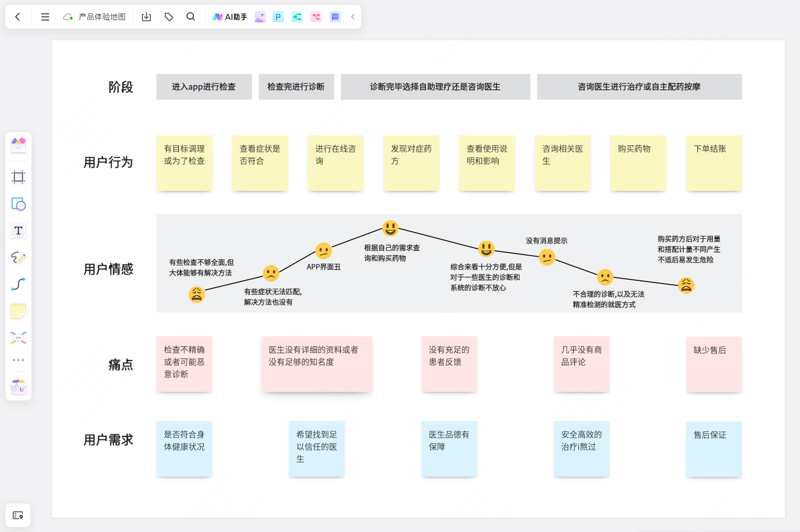This screenshot has height=532, width=800.
Task: Click the purple chat bubble icon
Action: tap(335, 17)
